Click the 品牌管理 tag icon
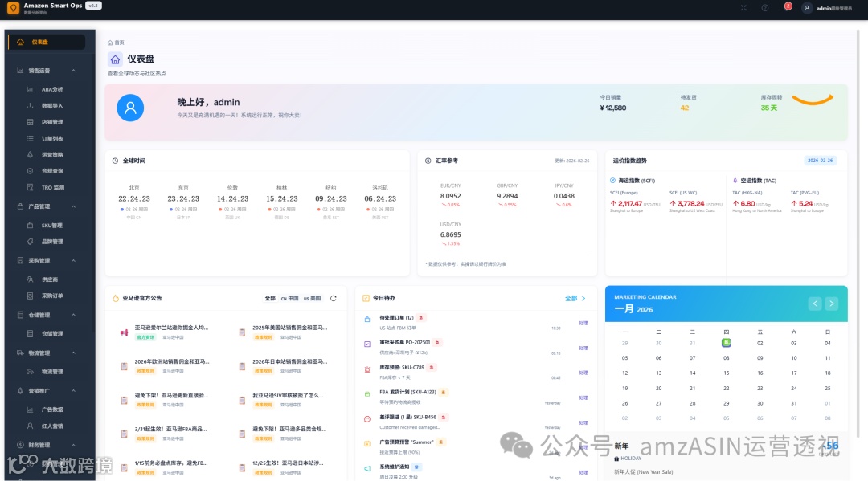 (30, 242)
